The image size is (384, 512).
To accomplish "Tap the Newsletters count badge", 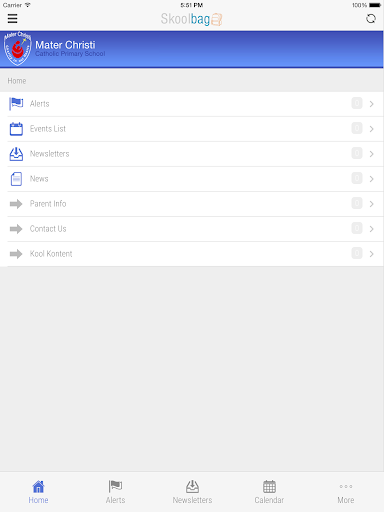I will [357, 153].
